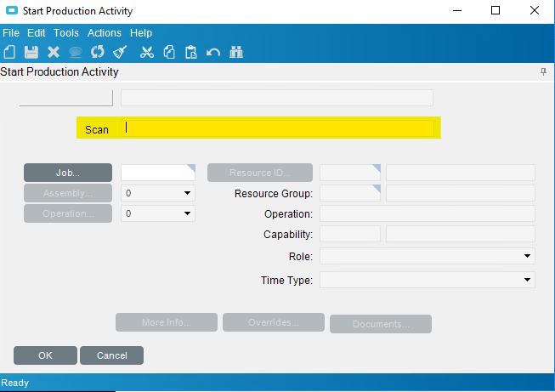Click the Overrides... button
555x392 pixels.
[274, 322]
